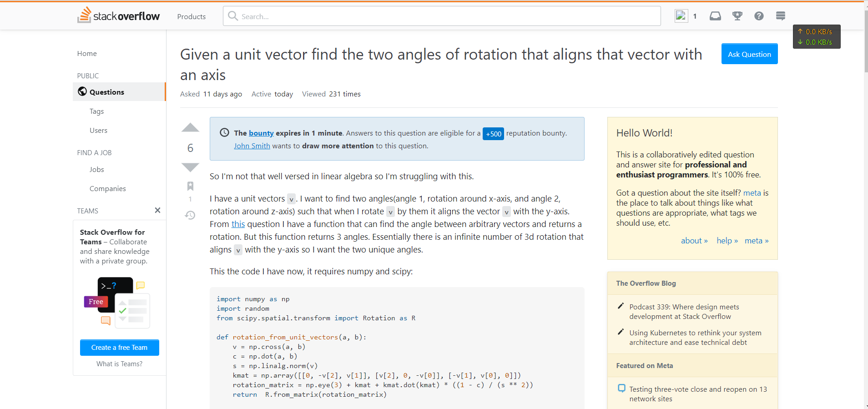The height and width of the screenshot is (409, 868).
Task: Open the Products menu
Action: pyautogui.click(x=192, y=17)
